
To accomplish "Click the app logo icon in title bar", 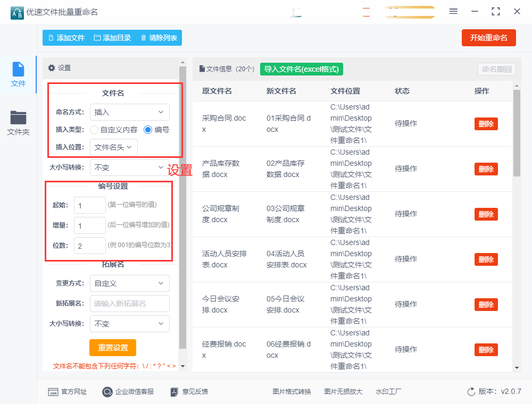I will (17, 13).
